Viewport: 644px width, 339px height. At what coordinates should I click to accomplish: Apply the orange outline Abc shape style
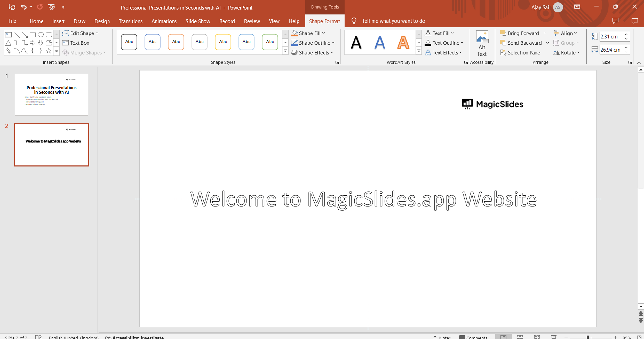click(x=176, y=42)
